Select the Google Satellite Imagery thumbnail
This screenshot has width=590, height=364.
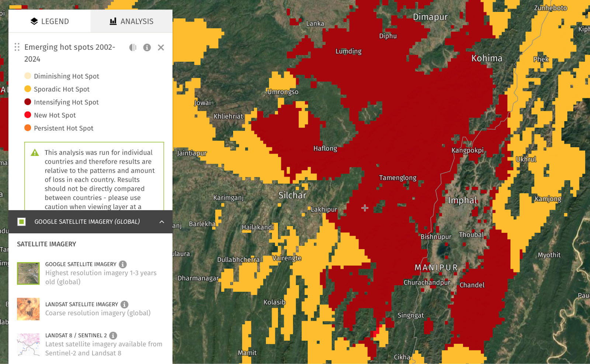(x=28, y=273)
